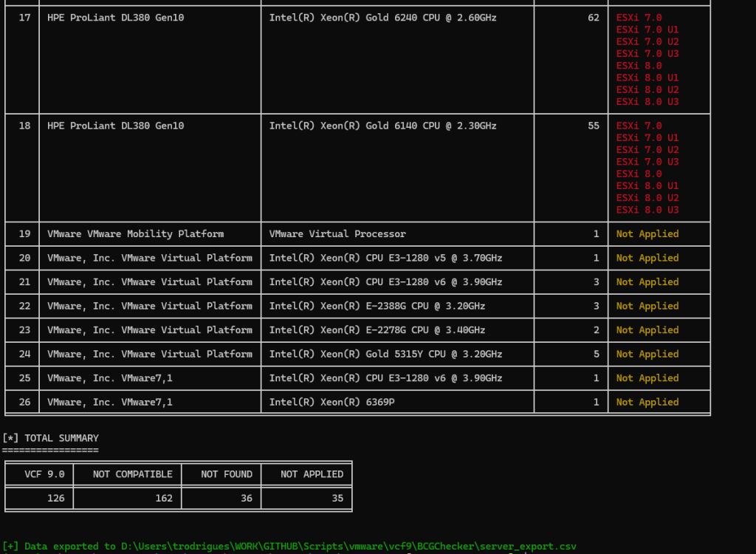Click the TOTAL SUMMARY heading

tap(61, 438)
